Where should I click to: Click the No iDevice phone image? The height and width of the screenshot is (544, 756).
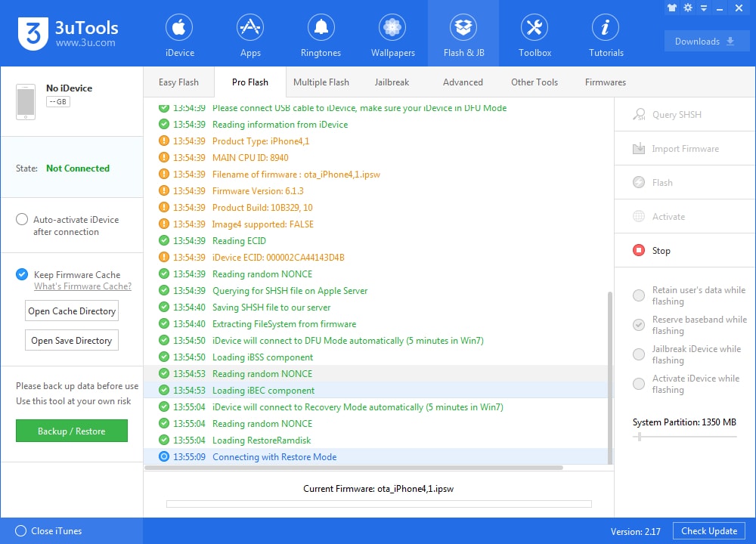coord(26,102)
